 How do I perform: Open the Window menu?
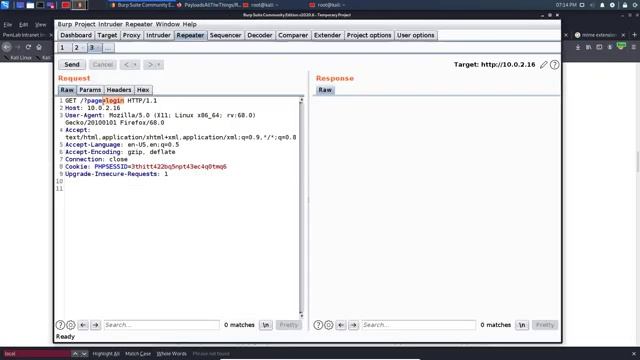click(168, 24)
